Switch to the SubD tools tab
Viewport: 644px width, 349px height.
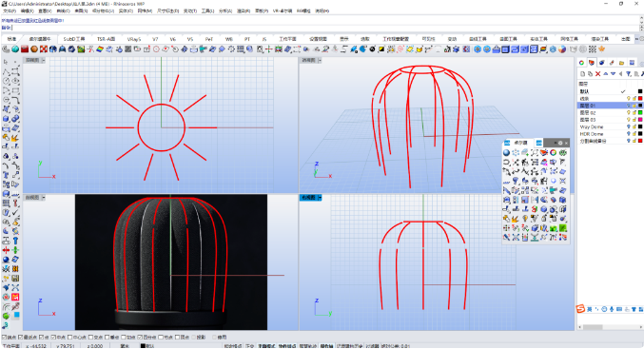tap(74, 39)
